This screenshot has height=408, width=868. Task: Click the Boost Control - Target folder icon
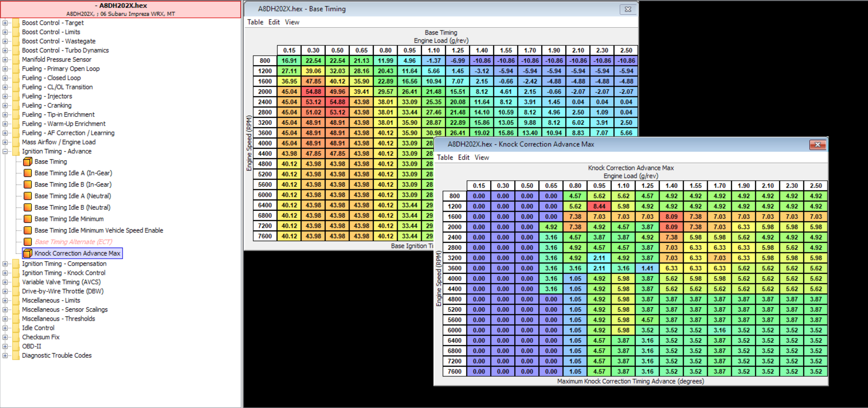click(x=16, y=23)
